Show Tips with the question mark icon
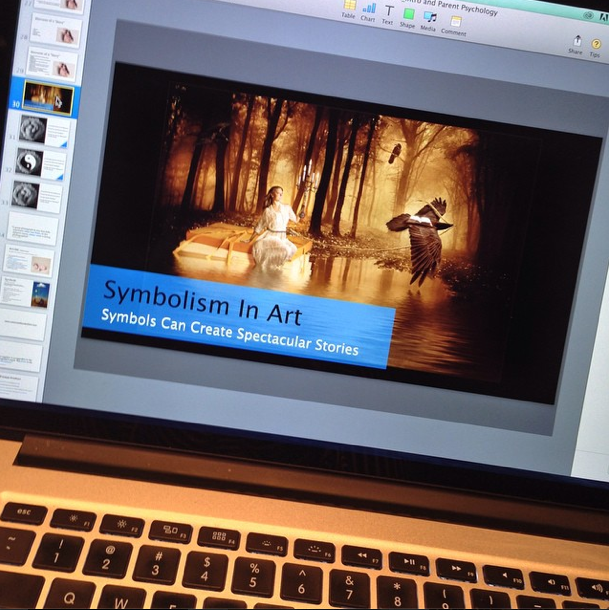This screenshot has height=610, width=609. point(595,48)
